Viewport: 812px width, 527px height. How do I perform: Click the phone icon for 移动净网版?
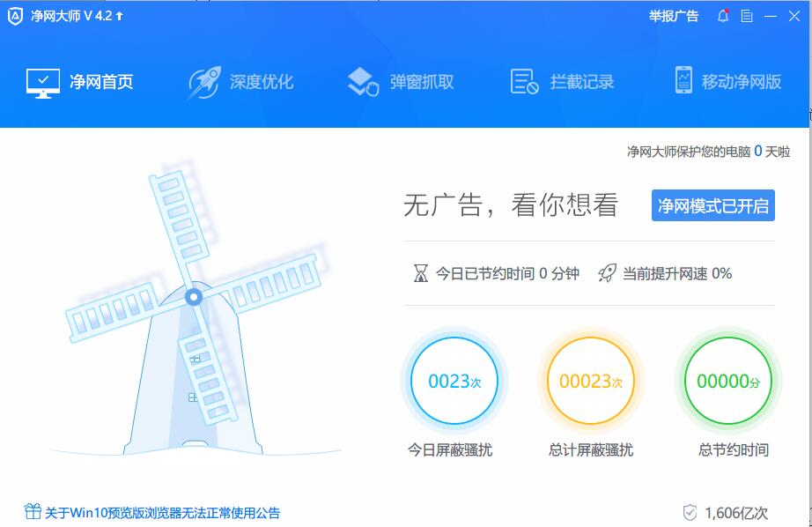[x=683, y=80]
